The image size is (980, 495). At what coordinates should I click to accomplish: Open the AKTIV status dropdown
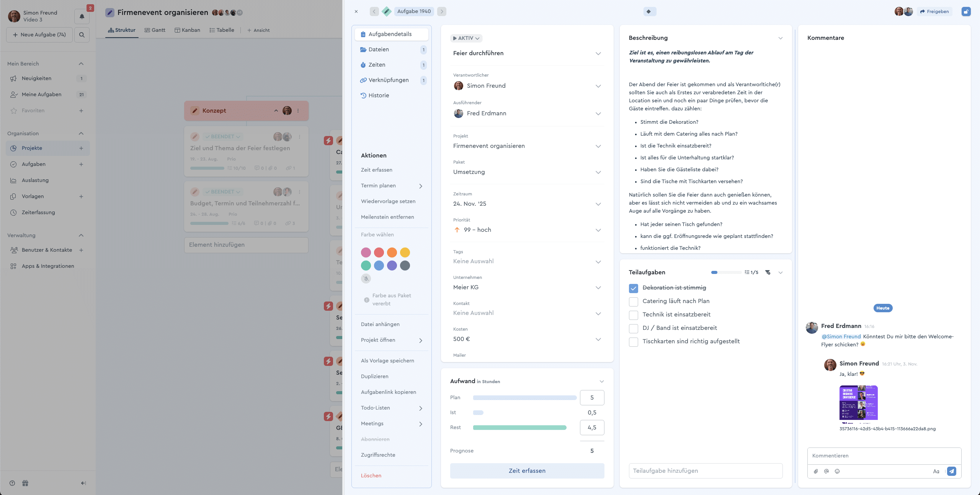coord(466,38)
